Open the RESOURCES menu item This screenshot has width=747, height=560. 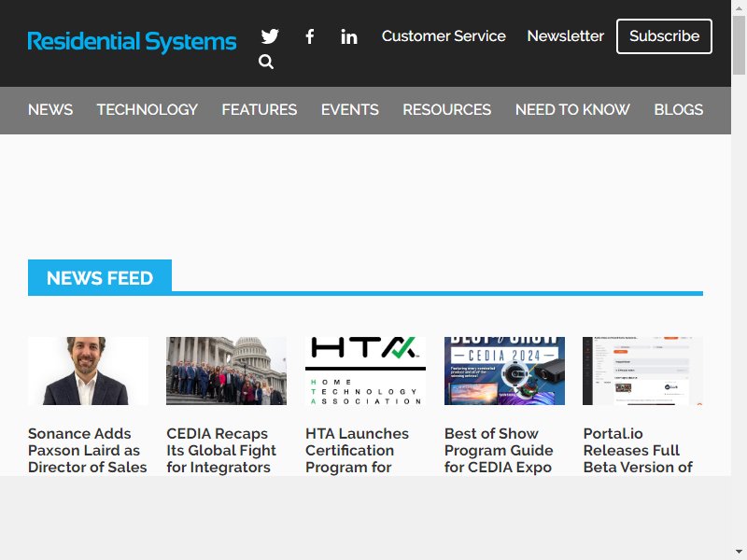(447, 109)
